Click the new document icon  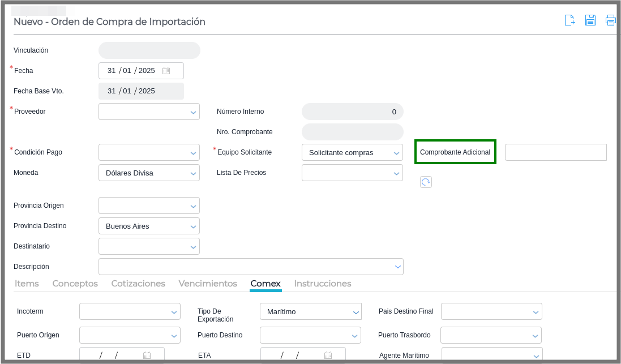click(x=569, y=20)
